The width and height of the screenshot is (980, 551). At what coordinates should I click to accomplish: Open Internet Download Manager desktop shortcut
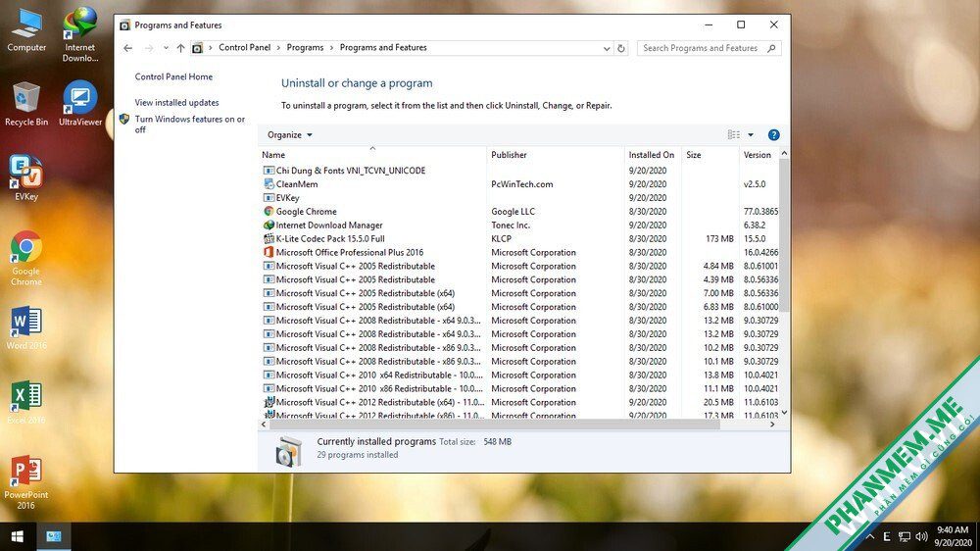click(x=80, y=34)
